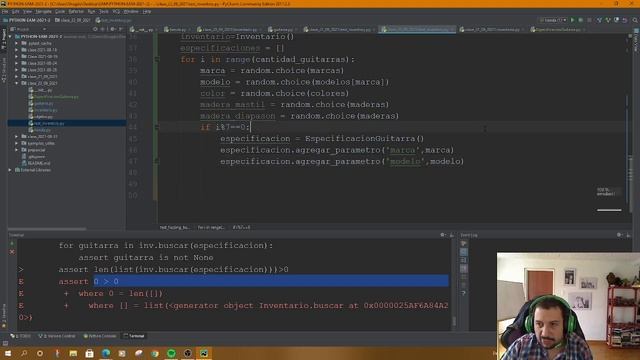Click locate-file target icon in Project panel header
Viewport: 640px width, 360px height.
(x=95, y=29)
